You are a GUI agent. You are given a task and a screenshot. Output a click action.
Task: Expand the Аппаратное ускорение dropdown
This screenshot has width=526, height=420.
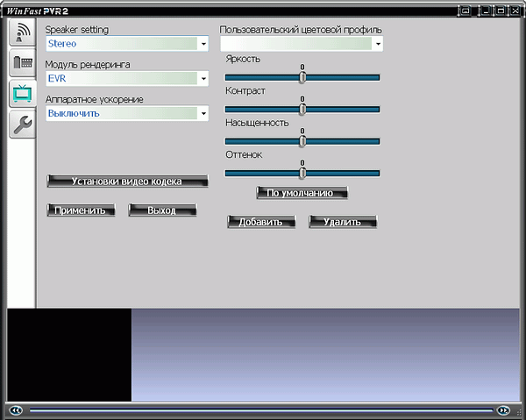[x=203, y=113]
